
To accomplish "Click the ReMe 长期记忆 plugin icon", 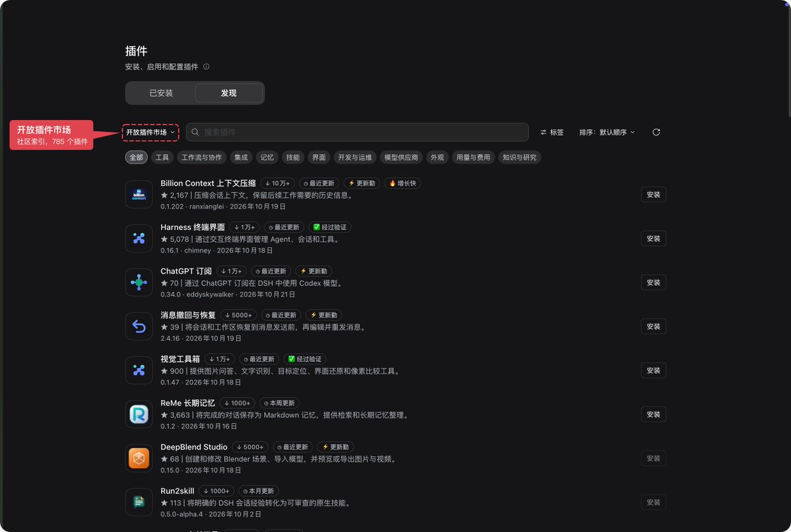I will point(139,415).
